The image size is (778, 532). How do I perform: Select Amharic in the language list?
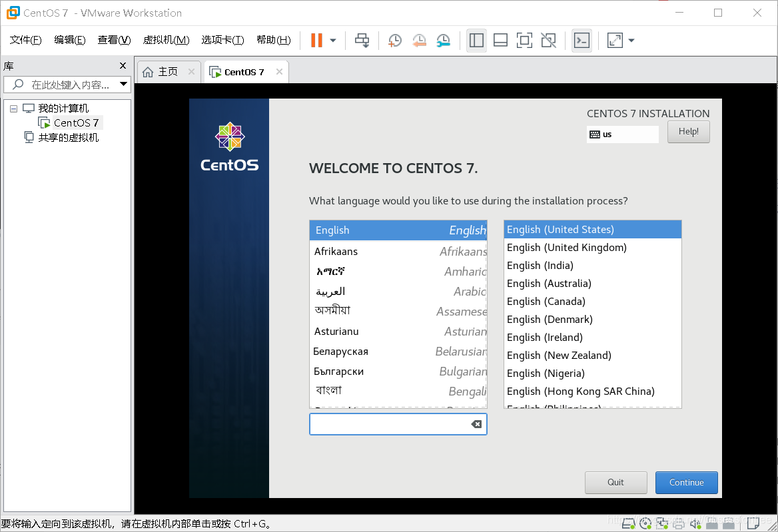[x=398, y=271]
